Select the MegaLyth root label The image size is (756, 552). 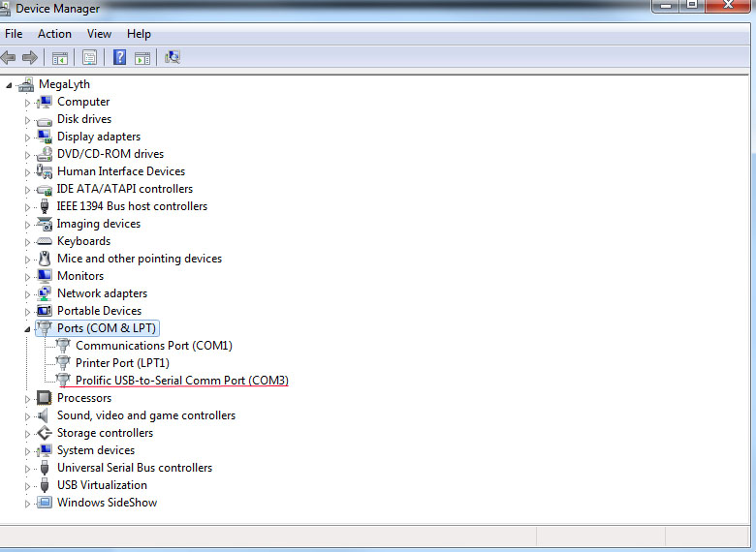click(64, 84)
